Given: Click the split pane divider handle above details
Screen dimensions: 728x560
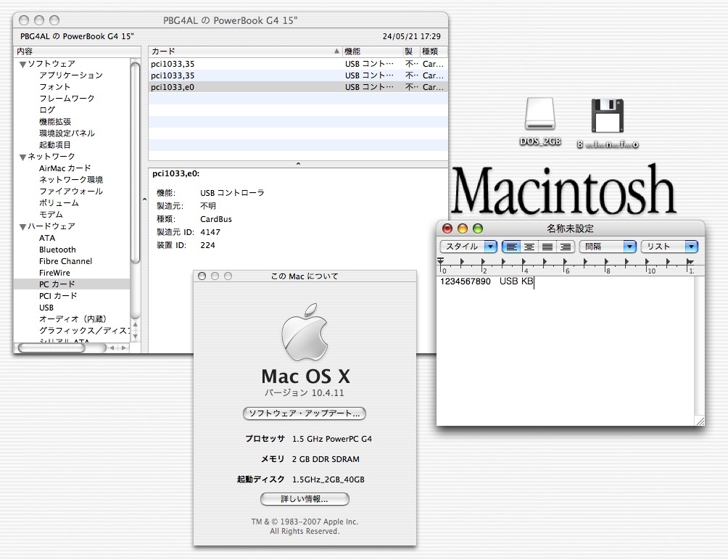Looking at the screenshot, I should (x=298, y=164).
